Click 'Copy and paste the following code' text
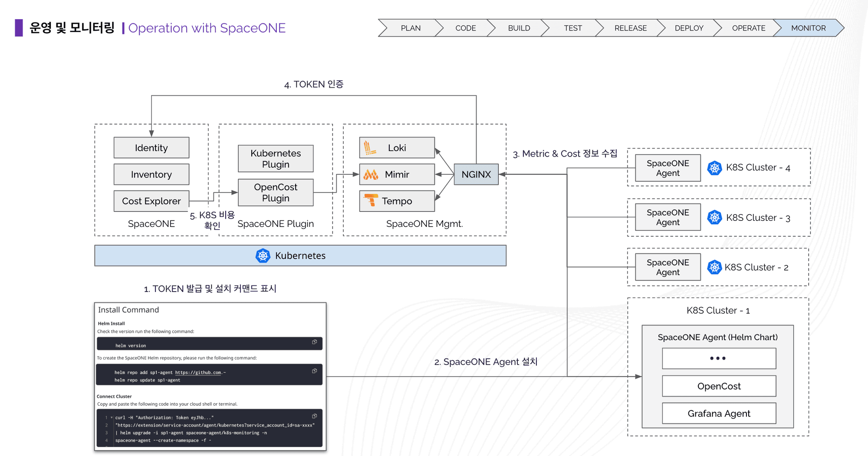The width and height of the screenshot is (868, 456). click(167, 404)
